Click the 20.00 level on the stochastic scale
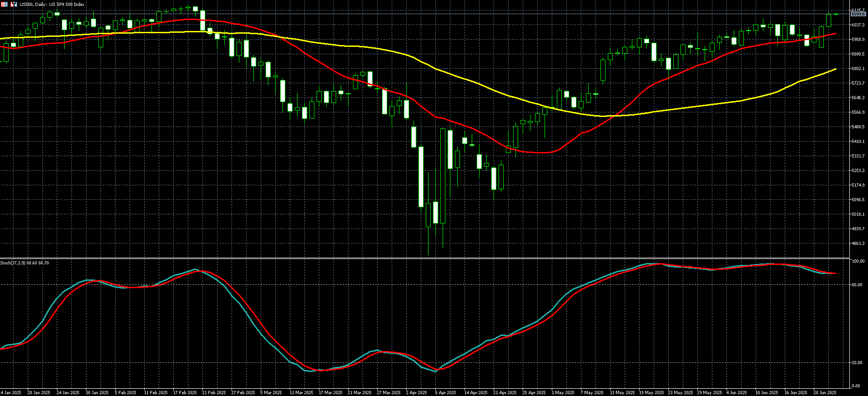 pos(857,363)
